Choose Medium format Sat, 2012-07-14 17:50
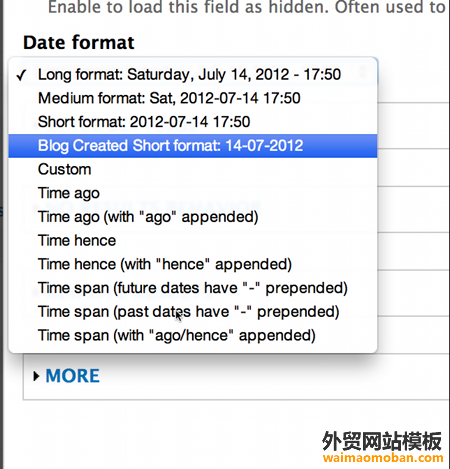Image resolution: width=450 pixels, height=469 pixels. [x=193, y=98]
